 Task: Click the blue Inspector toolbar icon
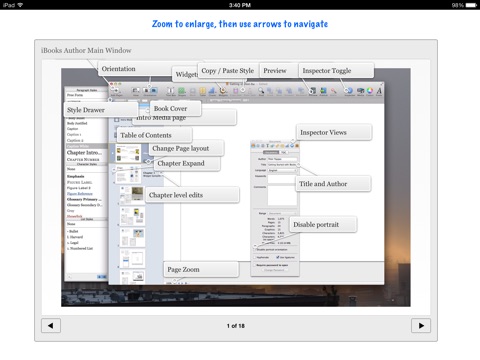(350, 90)
